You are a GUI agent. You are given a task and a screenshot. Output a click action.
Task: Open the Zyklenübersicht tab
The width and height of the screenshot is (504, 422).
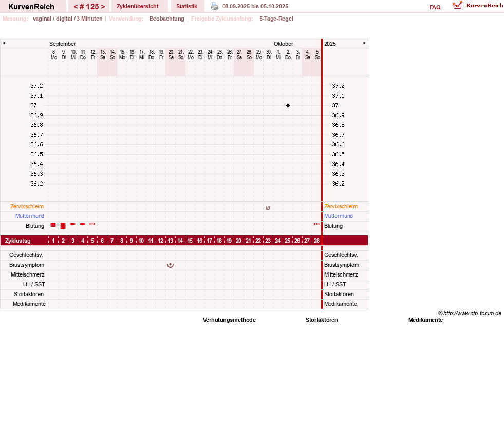coord(138,7)
